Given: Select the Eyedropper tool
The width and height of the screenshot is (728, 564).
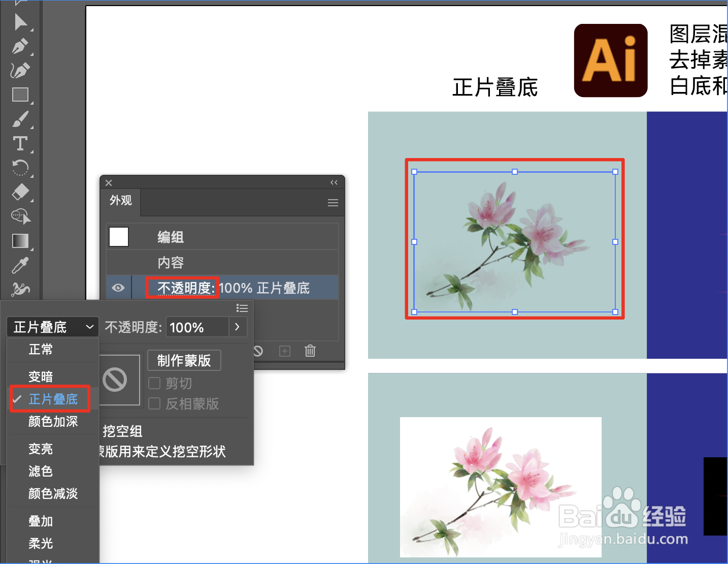Looking at the screenshot, I should point(20,265).
